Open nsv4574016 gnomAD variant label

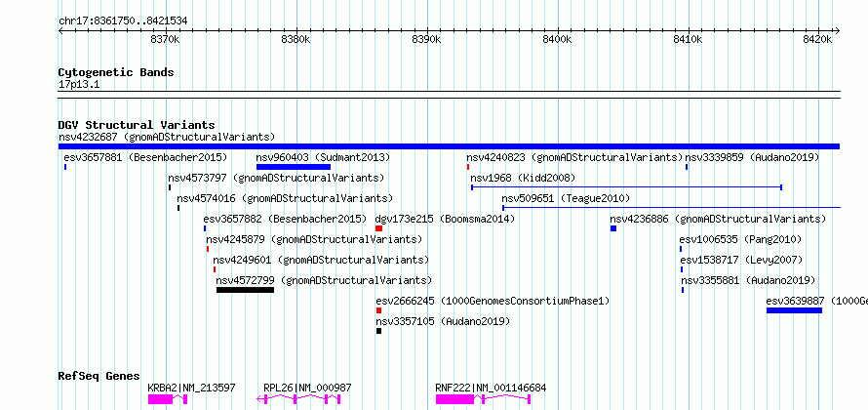click(285, 198)
